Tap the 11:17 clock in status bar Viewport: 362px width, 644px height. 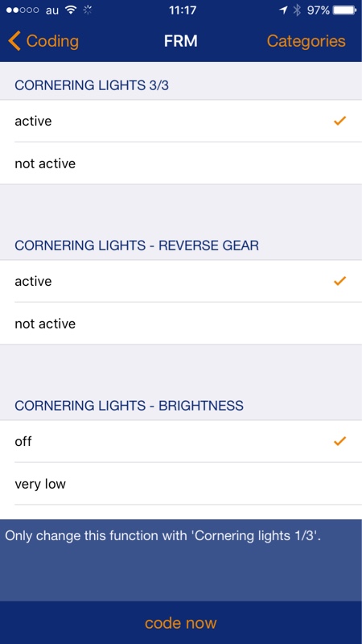(183, 10)
